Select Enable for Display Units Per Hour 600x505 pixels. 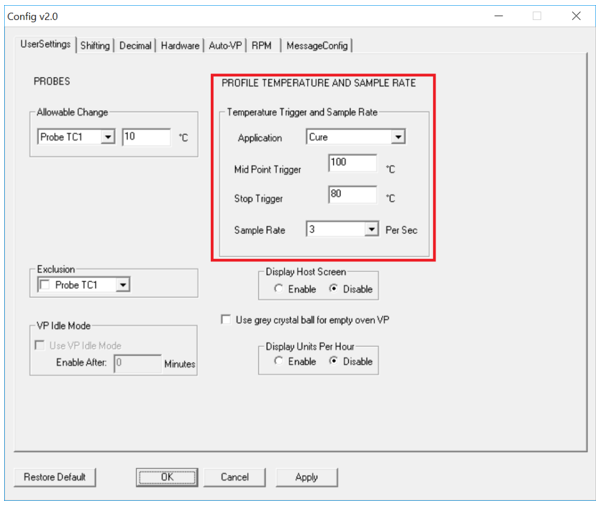[x=278, y=361]
